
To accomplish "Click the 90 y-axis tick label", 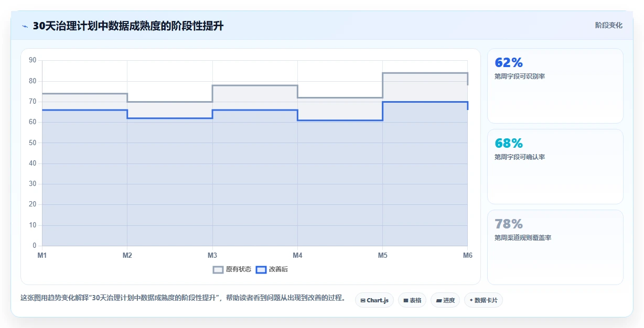I will 33,60.
